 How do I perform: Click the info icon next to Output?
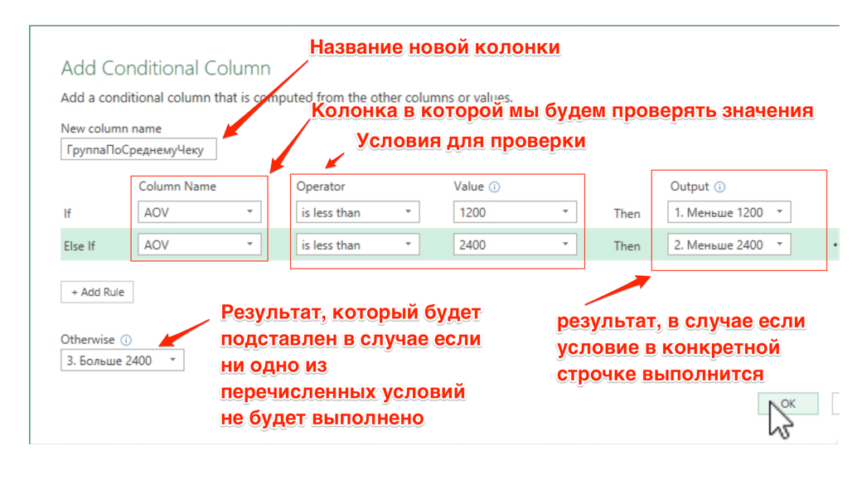click(x=719, y=187)
